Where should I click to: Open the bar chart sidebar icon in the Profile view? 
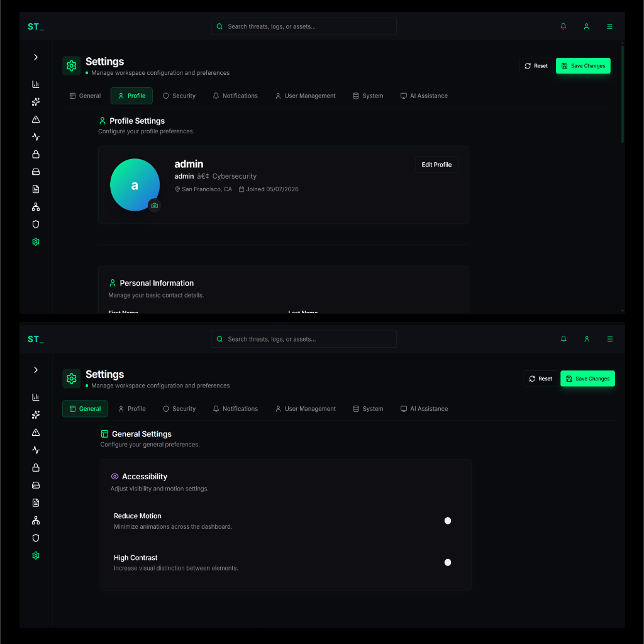36,84
